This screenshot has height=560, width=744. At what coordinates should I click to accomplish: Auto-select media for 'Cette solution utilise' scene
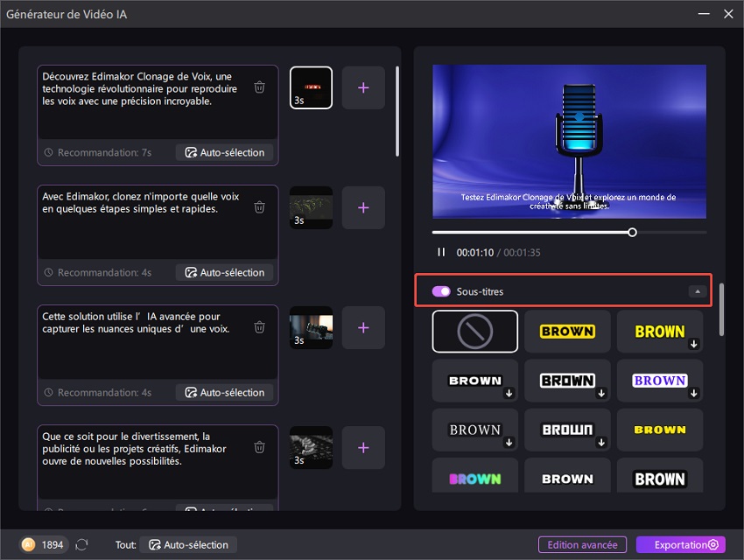coord(224,392)
